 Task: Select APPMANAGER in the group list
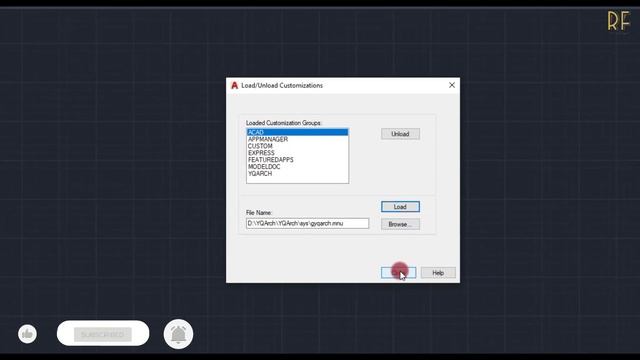tap(297, 139)
